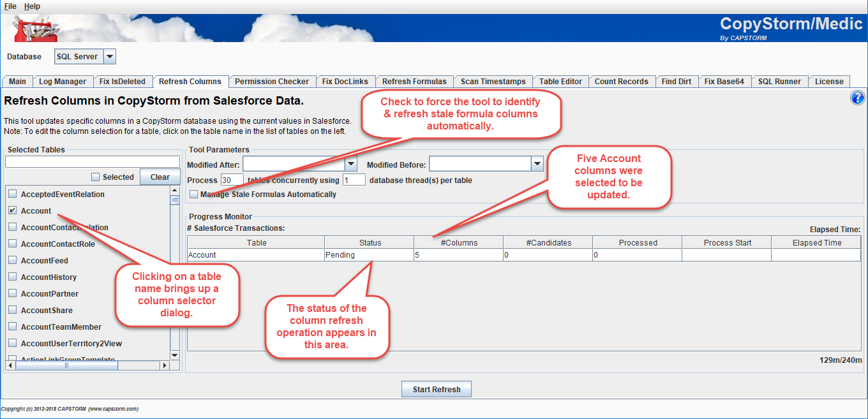Switch to the Log Manager tab
This screenshot has width=868, height=419.
(x=63, y=82)
